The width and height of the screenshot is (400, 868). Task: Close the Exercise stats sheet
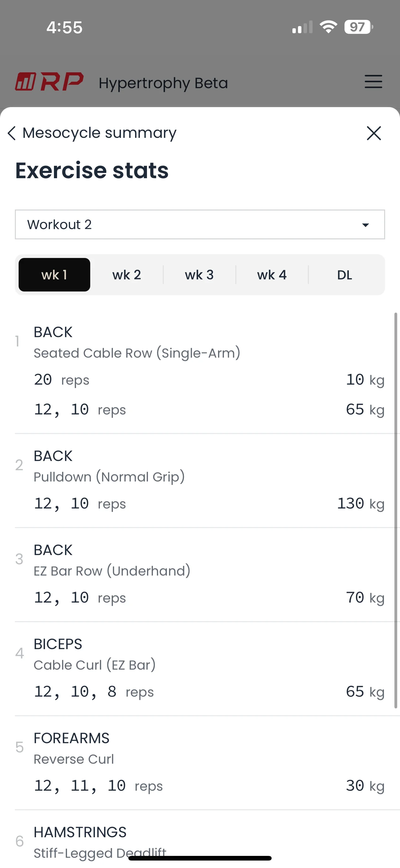(x=374, y=133)
